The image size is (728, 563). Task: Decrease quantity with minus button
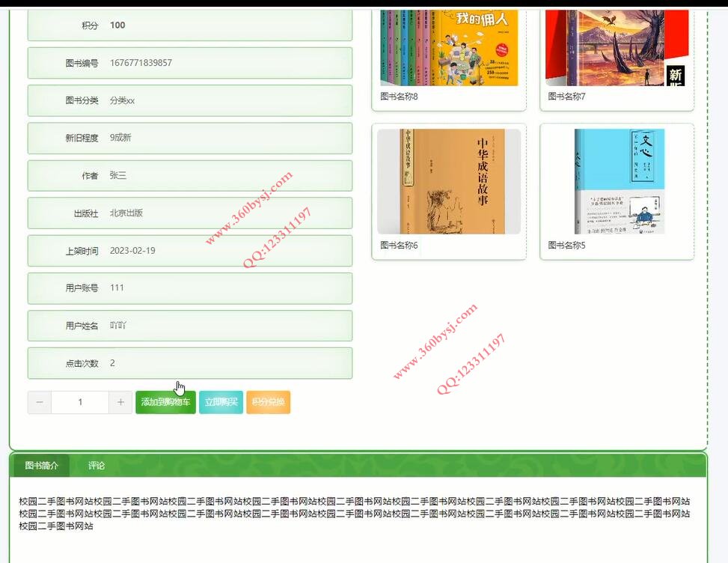coord(40,402)
